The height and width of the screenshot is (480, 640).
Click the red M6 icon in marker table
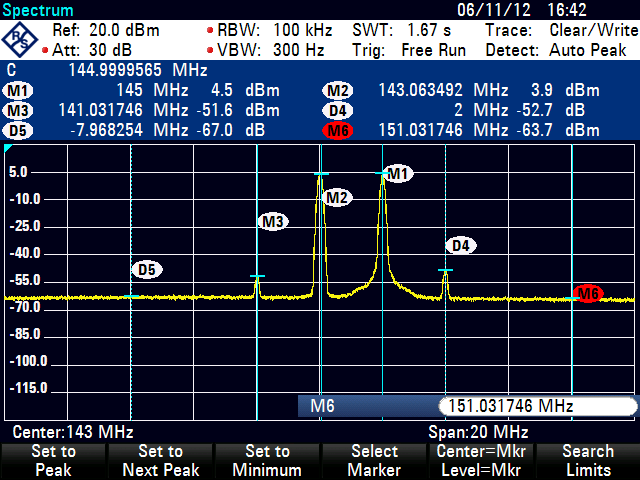tap(338, 130)
